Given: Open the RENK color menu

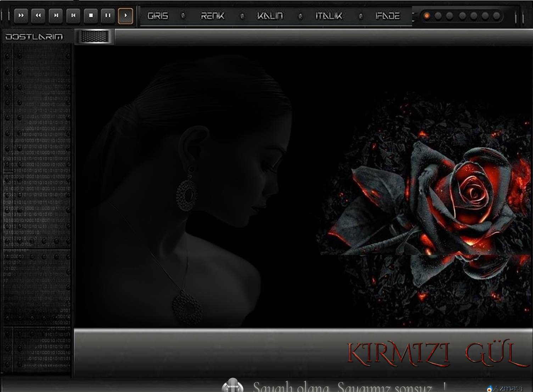Looking at the screenshot, I should click(x=213, y=16).
